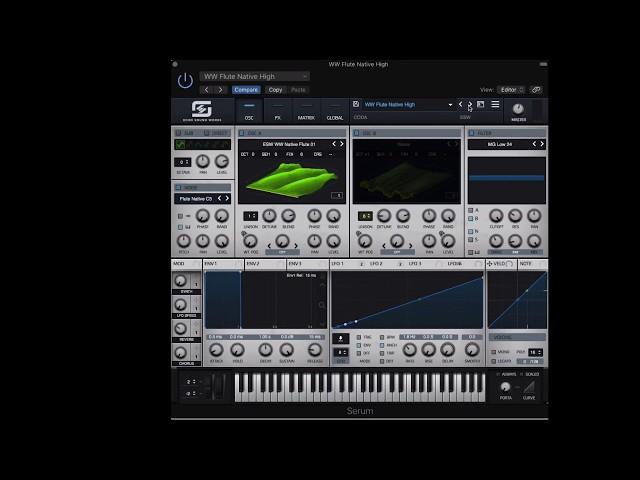Select the ENV 2 envelope header
This screenshot has height=480, width=640.
(x=253, y=264)
